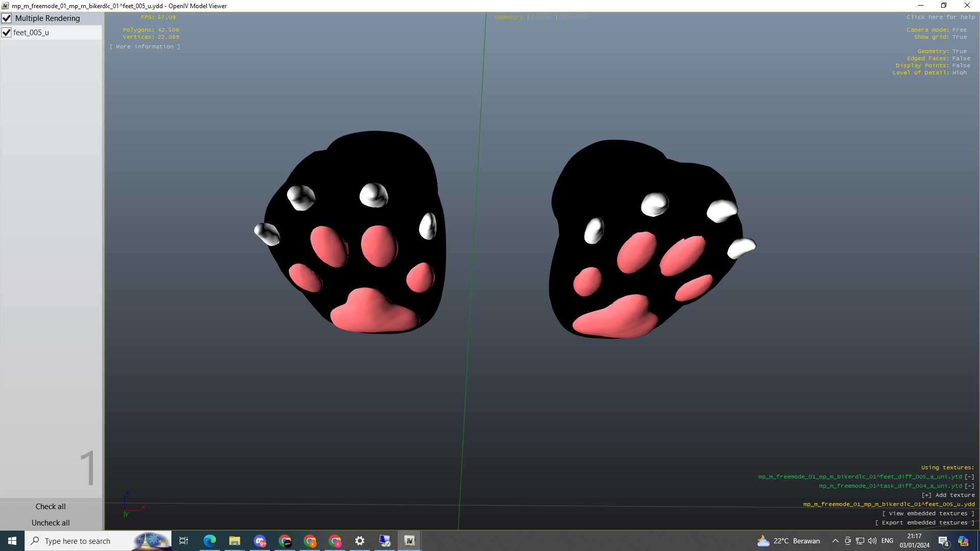This screenshot has width=980, height=551.
Task: Open the notification center icon
Action: [x=943, y=541]
